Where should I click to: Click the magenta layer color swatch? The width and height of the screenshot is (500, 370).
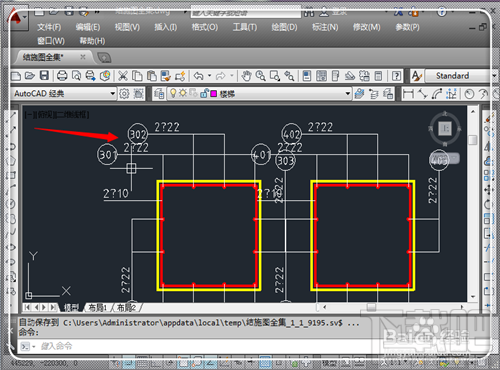(x=214, y=94)
